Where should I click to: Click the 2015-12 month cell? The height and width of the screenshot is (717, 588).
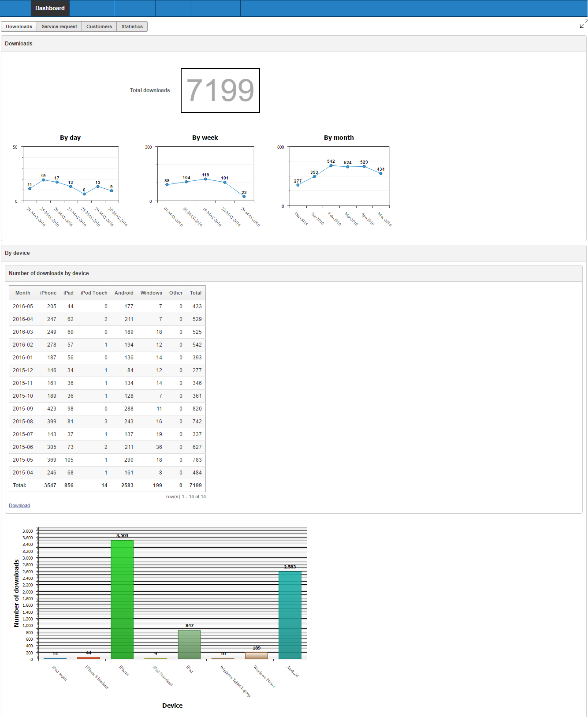point(23,370)
